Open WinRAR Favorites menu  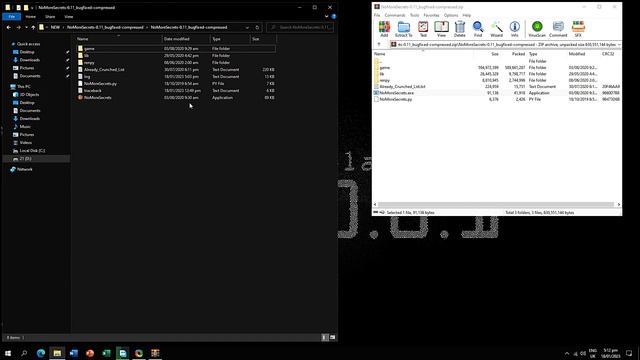[431, 15]
